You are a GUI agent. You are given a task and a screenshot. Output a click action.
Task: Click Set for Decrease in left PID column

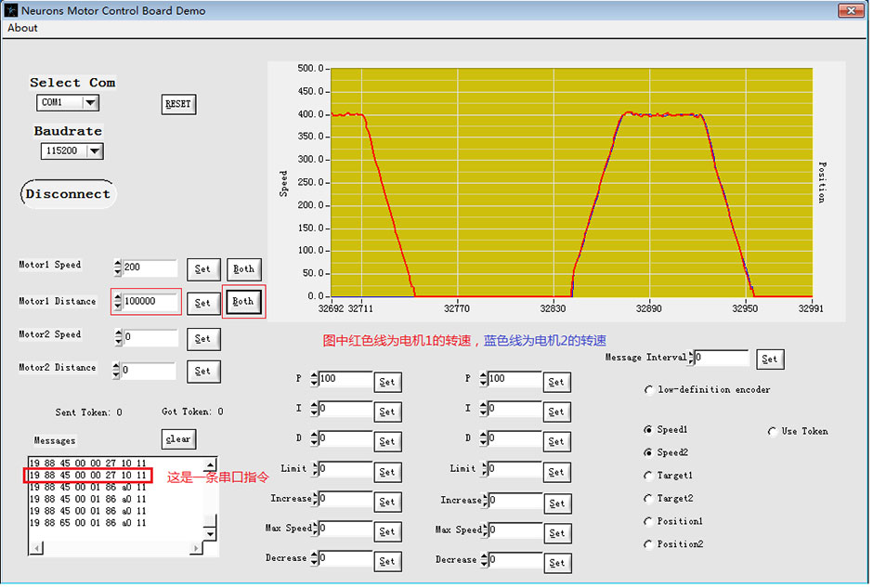coord(387,561)
